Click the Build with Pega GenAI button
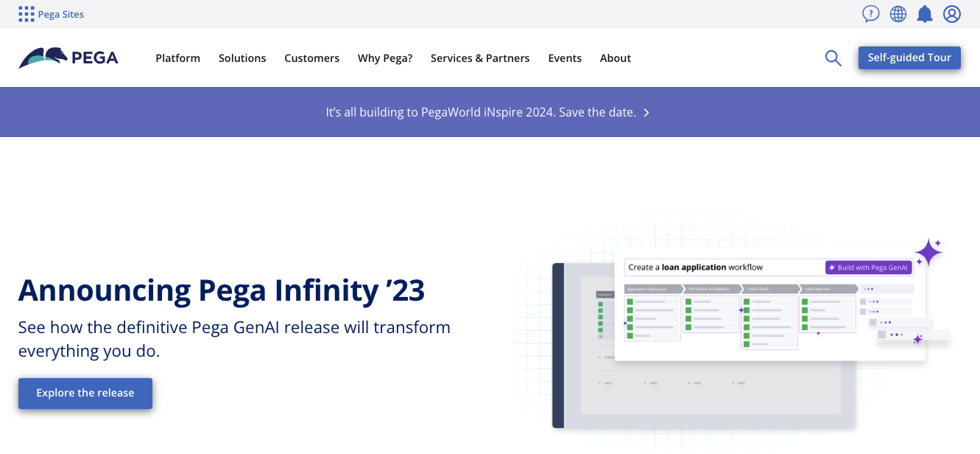Viewport: 980px width, 454px height. 869,268
